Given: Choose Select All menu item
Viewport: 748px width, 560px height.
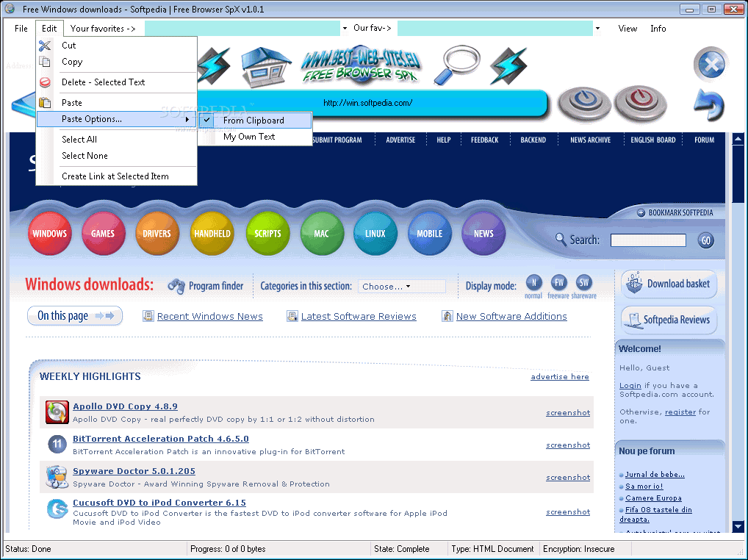Looking at the screenshot, I should pyautogui.click(x=116, y=140).
